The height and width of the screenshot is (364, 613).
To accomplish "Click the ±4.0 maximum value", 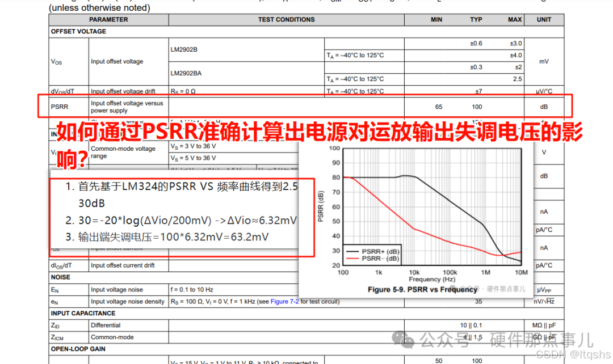I will (x=515, y=56).
